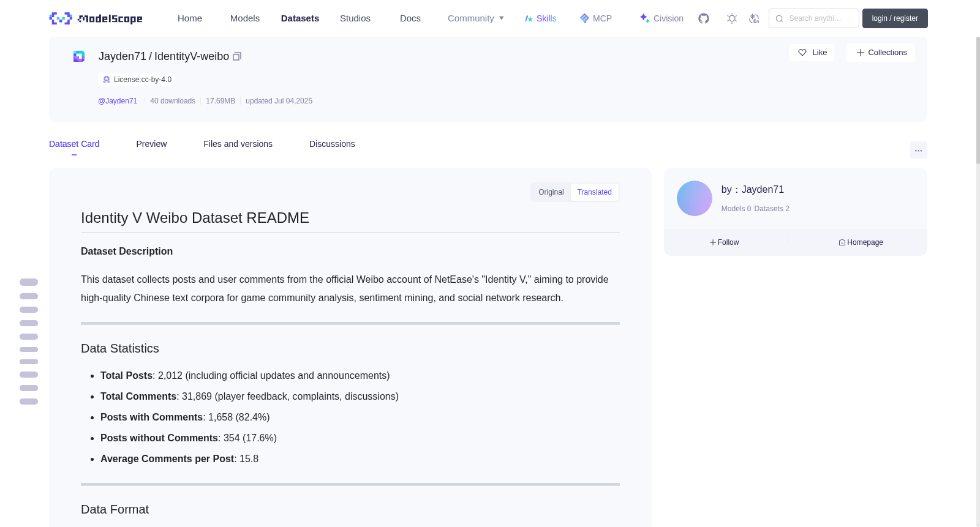980x527 pixels.
Task: Click the Jayden71 gradient profile avatar
Action: click(x=695, y=198)
